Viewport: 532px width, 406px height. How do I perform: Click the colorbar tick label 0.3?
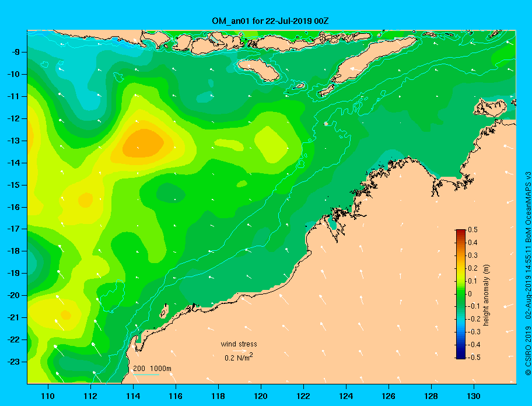coord(473,256)
